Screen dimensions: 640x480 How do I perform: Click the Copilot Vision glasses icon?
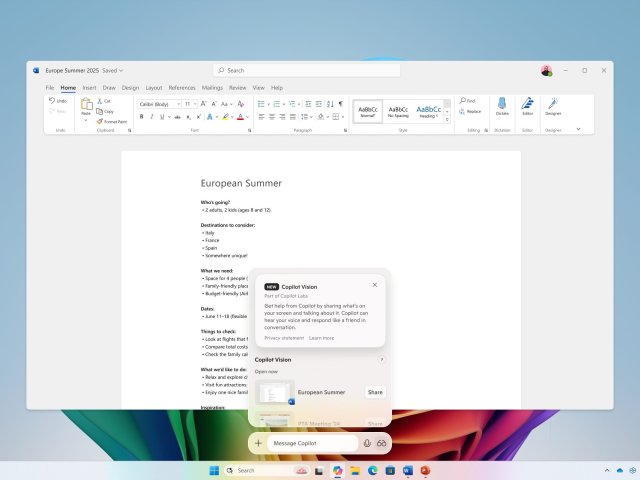point(381,443)
